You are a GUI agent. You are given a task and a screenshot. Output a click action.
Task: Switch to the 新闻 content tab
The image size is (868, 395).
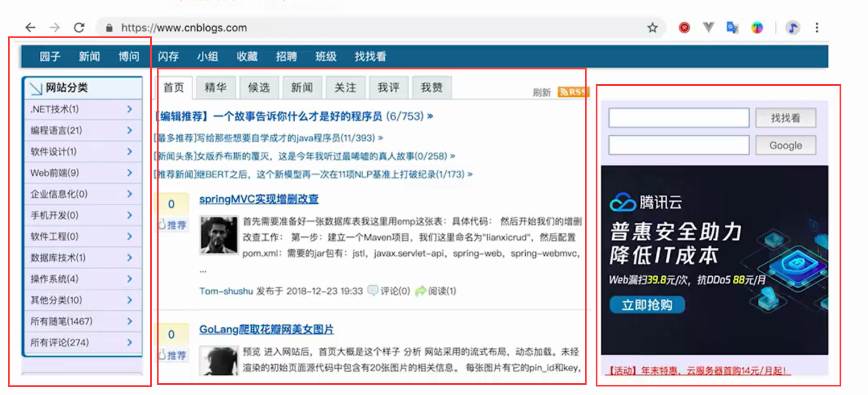(302, 88)
